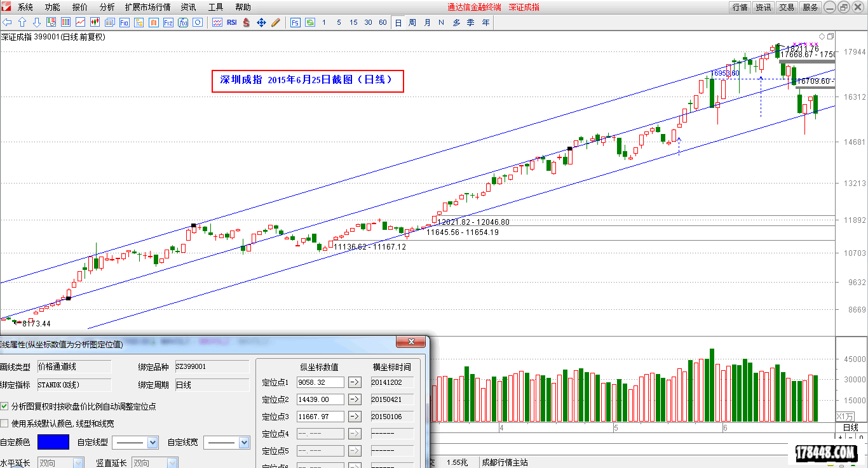The width and height of the screenshot is (868, 468).
Task: Open the 报价 menu
Action: 80,7
